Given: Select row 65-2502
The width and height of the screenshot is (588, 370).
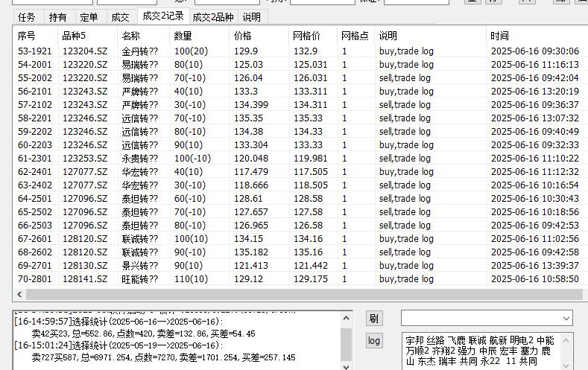Looking at the screenshot, I should click(300, 212).
